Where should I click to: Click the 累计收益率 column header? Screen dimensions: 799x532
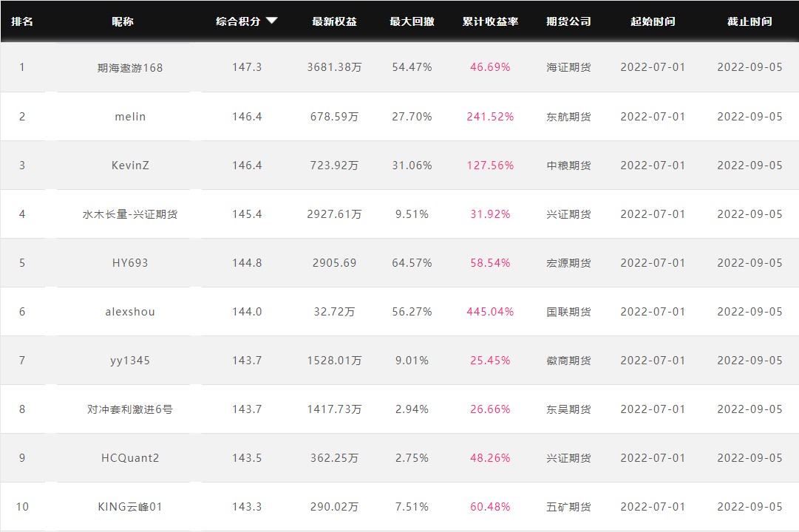click(490, 21)
